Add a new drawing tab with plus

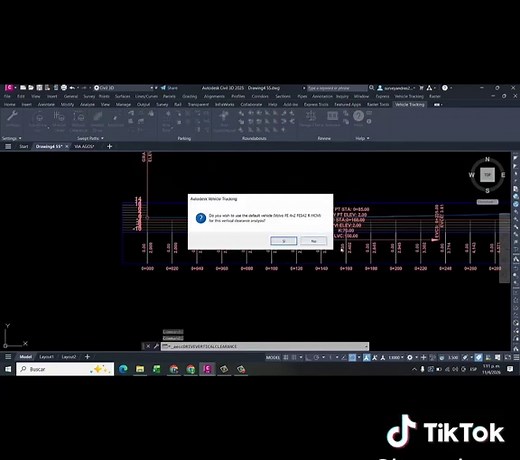[x=109, y=146]
